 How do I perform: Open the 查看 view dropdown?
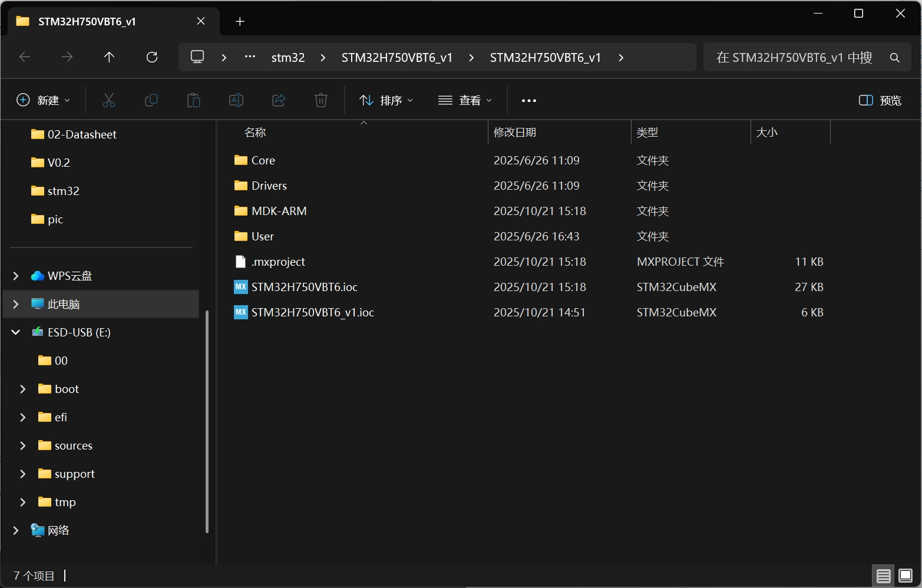(x=465, y=101)
